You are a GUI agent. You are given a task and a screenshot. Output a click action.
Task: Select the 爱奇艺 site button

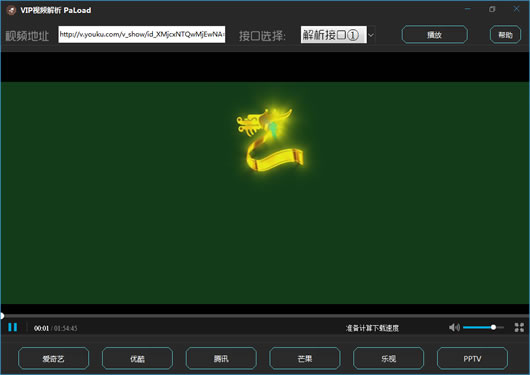coord(53,358)
